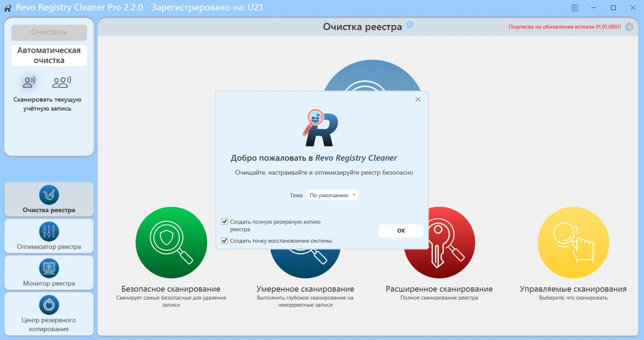Image resolution: width=644 pixels, height=340 pixels.
Task: Maximize the Revo Registry Cleaner window
Action: [x=613, y=8]
